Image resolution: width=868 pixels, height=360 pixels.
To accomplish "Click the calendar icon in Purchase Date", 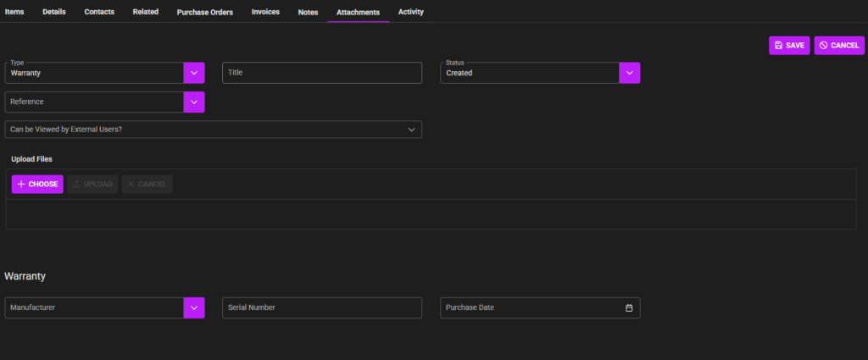I will point(629,307).
